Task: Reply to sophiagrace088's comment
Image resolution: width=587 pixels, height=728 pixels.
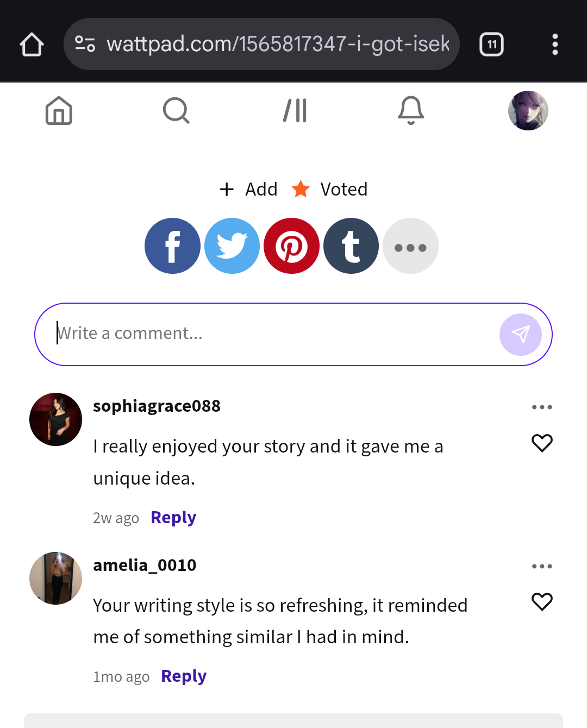Action: [173, 518]
